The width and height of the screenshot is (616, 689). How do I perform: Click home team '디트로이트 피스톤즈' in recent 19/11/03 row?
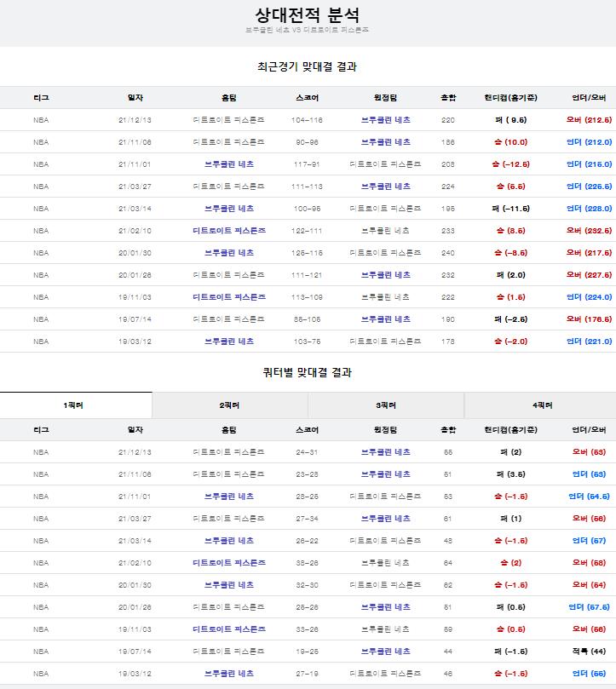pyautogui.click(x=229, y=297)
